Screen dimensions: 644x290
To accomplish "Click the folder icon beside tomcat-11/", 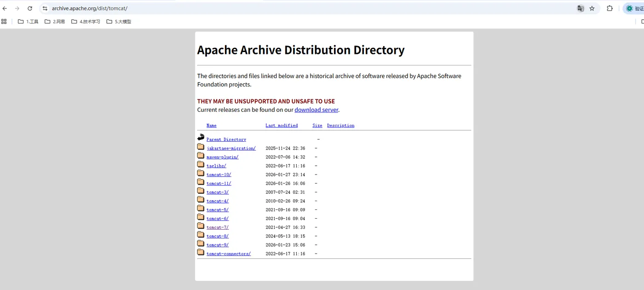I will (201, 181).
